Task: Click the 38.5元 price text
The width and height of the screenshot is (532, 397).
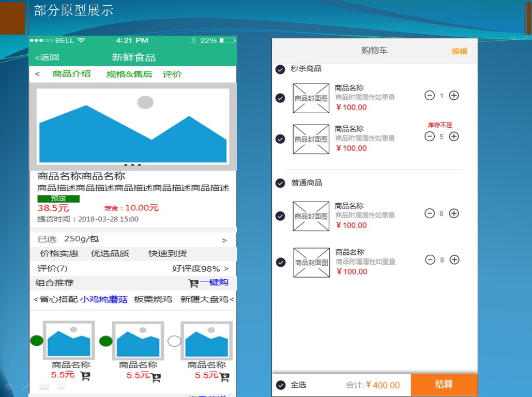Action: (53, 208)
